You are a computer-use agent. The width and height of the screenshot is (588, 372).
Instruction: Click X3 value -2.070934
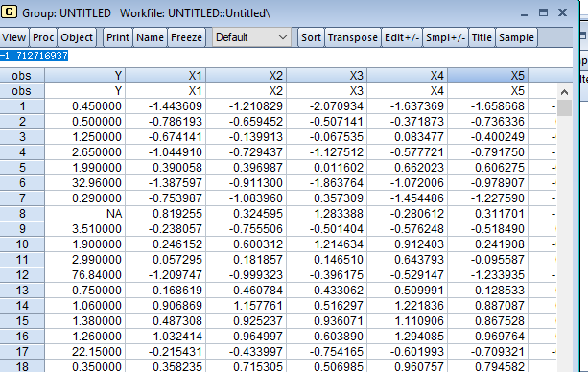pyautogui.click(x=327, y=106)
